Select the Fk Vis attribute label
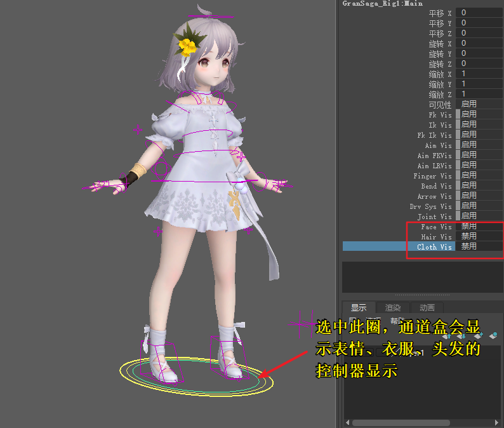The width and height of the screenshot is (504, 428). 440,115
